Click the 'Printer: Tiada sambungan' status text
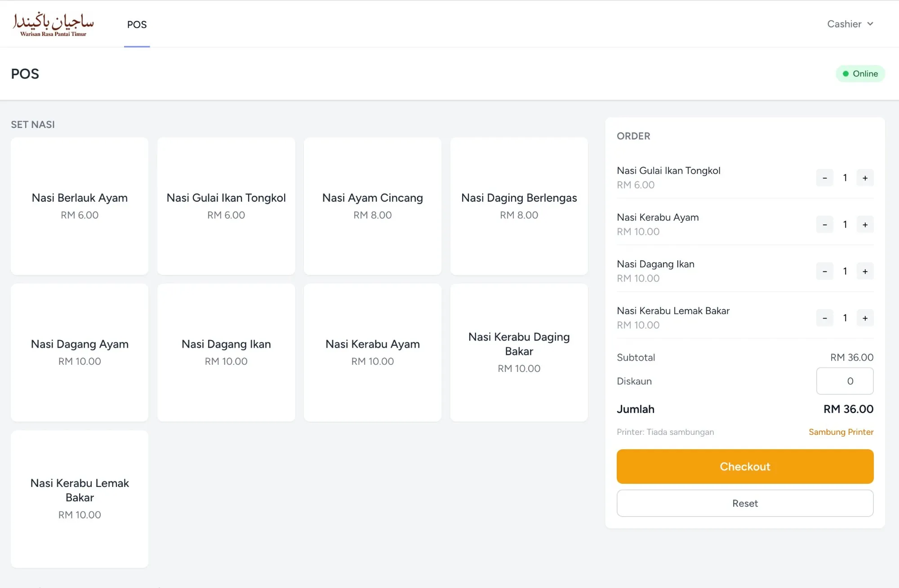899x588 pixels. (665, 432)
